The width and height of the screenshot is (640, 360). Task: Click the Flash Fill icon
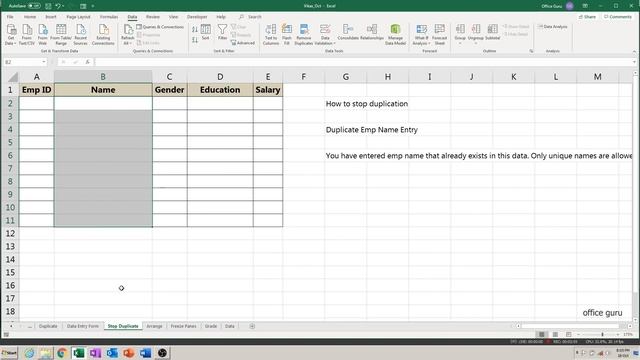pos(287,34)
